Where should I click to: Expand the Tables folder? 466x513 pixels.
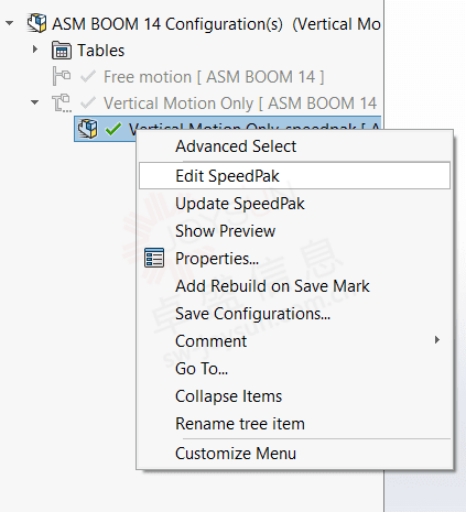click(x=35, y=50)
